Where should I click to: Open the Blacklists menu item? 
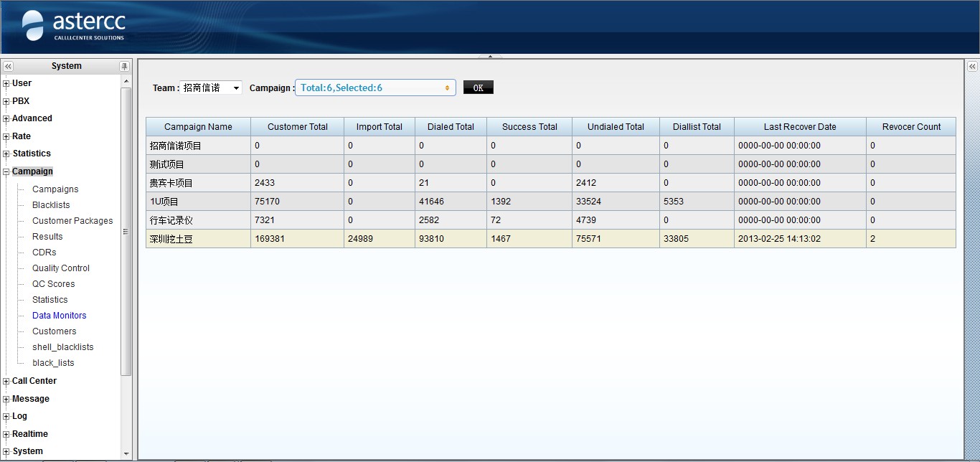click(51, 205)
